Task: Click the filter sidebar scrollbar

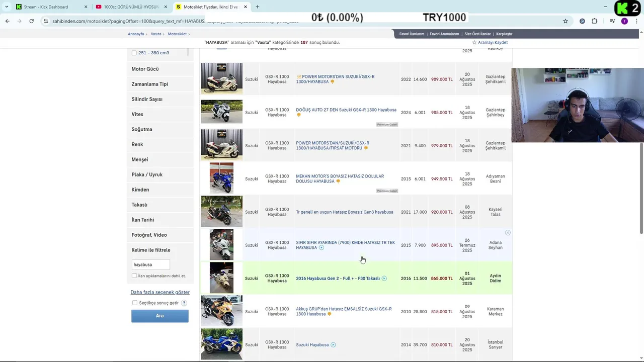Action: (x=188, y=52)
